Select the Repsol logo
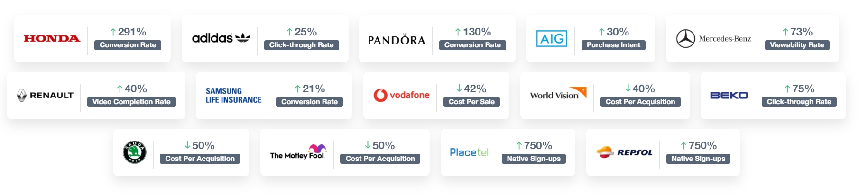Viewport: 868px width, 195px height. [624, 152]
